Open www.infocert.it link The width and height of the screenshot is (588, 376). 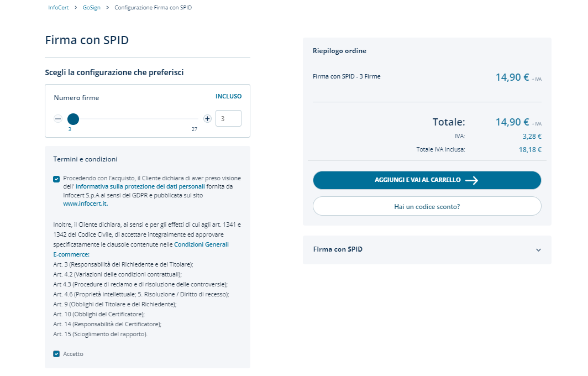(x=85, y=203)
